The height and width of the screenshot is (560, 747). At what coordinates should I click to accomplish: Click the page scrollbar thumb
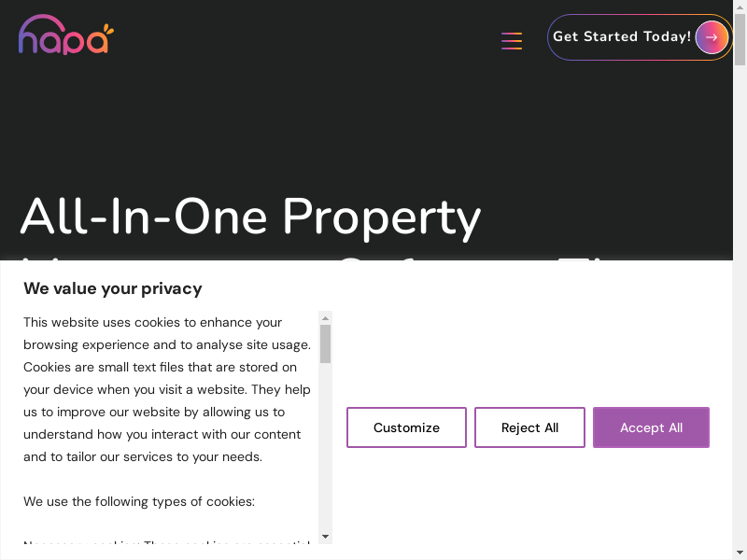tap(740, 41)
